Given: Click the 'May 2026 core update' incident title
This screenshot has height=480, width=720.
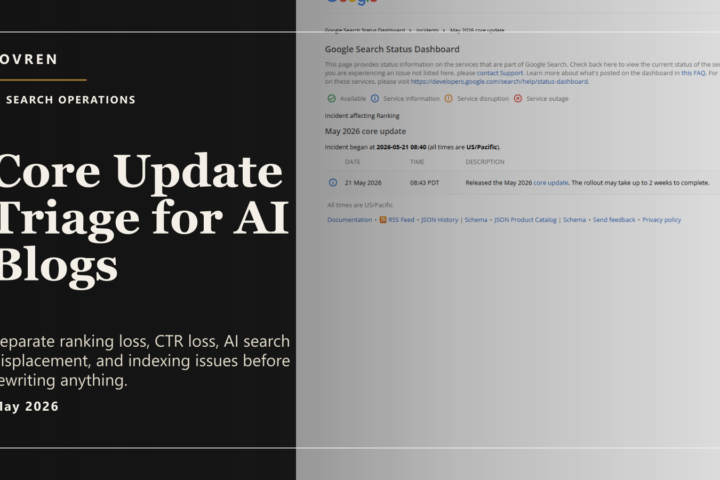Looking at the screenshot, I should coord(366,131).
